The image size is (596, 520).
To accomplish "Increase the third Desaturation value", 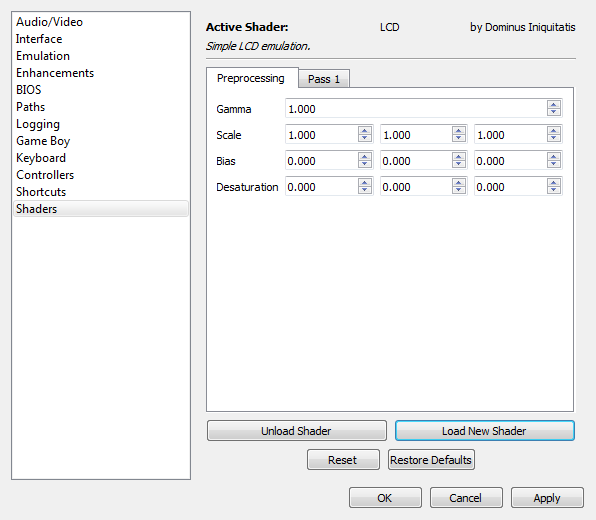I will 554,182.
